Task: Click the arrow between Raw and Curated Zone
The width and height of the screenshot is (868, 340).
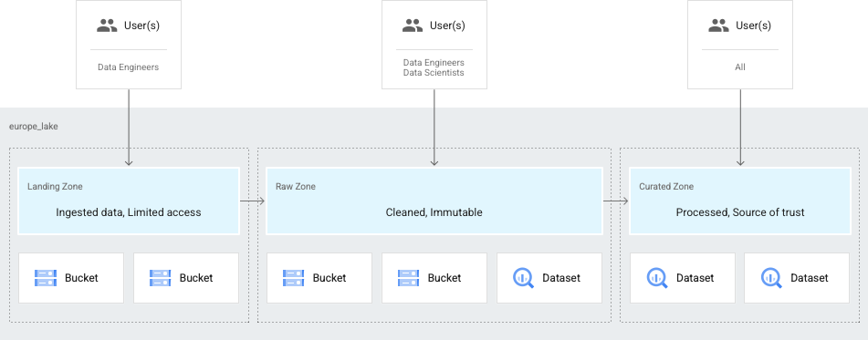Action: click(615, 201)
